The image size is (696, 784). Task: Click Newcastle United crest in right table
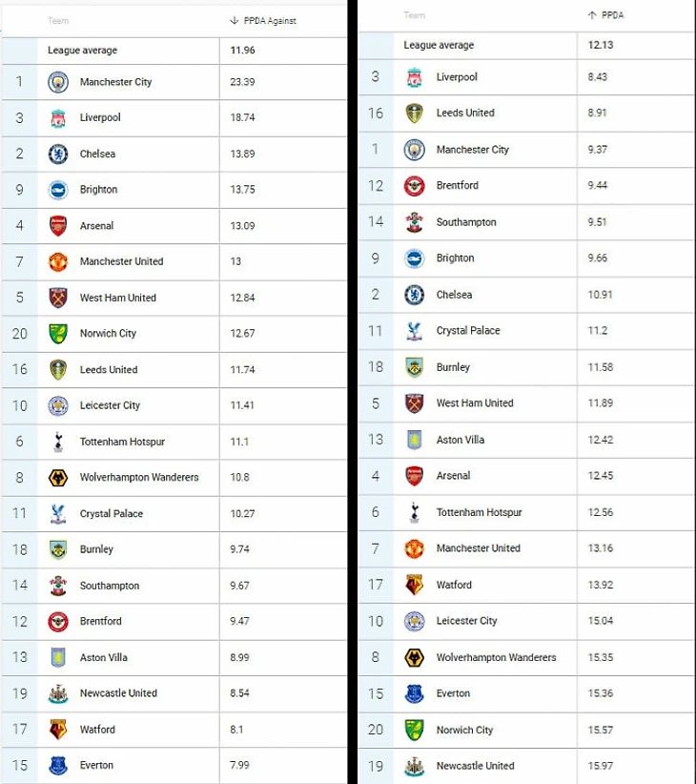tap(414, 766)
